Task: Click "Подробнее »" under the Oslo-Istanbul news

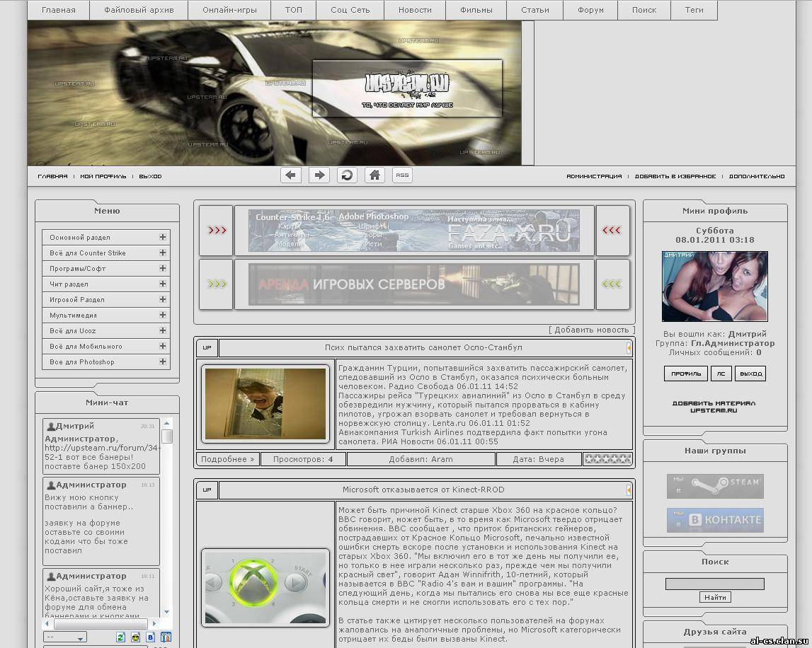Action: 227,459
